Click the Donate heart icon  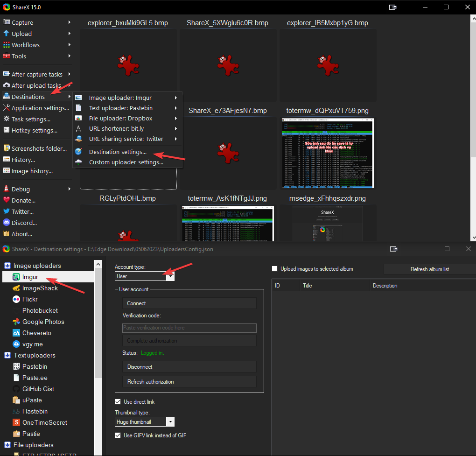[x=7, y=200]
